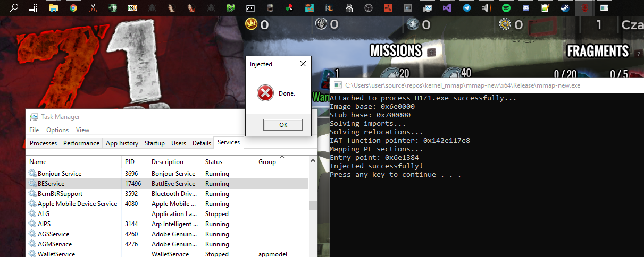Screen dimensions: 644x257
Task: Click the Task Manager title bar icon
Action: tap(34, 117)
